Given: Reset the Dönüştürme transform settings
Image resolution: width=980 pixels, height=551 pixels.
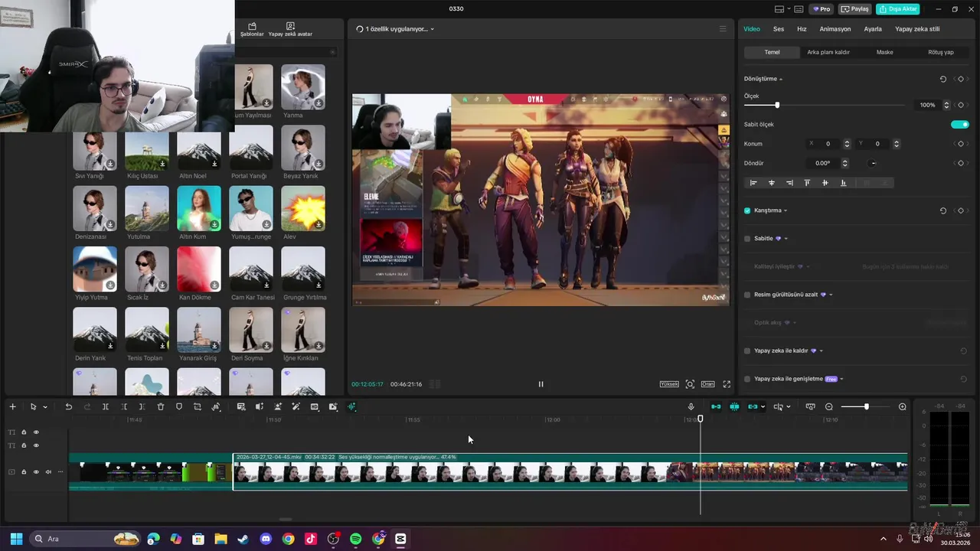Looking at the screenshot, I should [943, 79].
